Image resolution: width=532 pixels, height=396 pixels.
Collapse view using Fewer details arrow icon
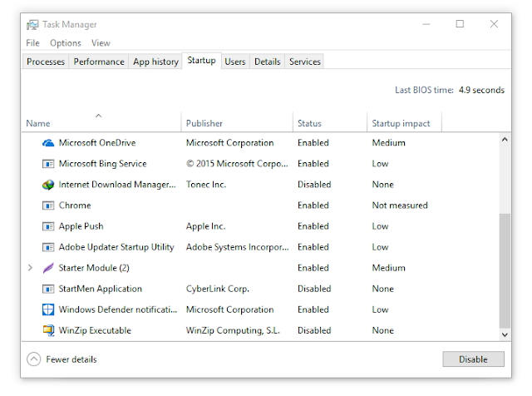(x=33, y=359)
